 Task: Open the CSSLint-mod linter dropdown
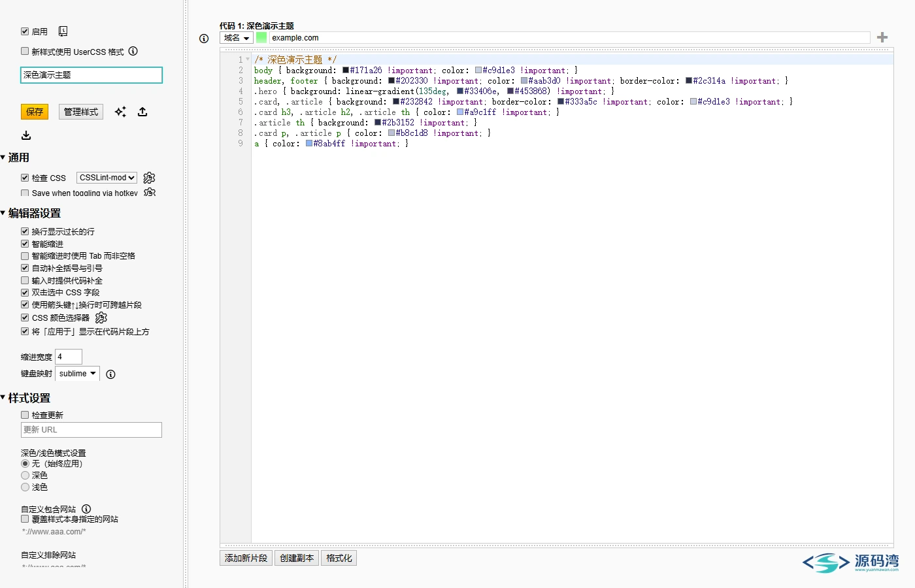[107, 178]
